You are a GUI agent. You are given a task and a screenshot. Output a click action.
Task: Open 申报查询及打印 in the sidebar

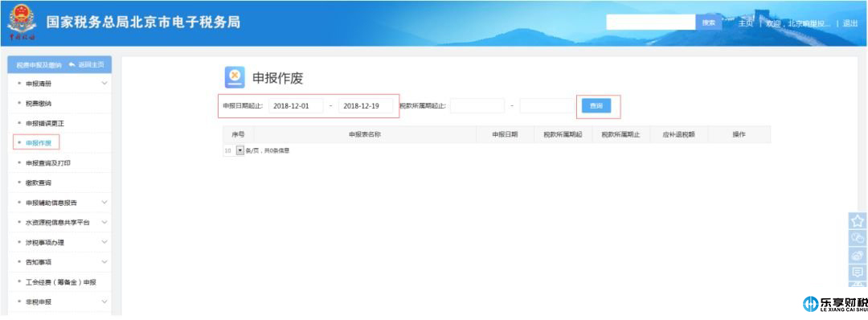47,162
